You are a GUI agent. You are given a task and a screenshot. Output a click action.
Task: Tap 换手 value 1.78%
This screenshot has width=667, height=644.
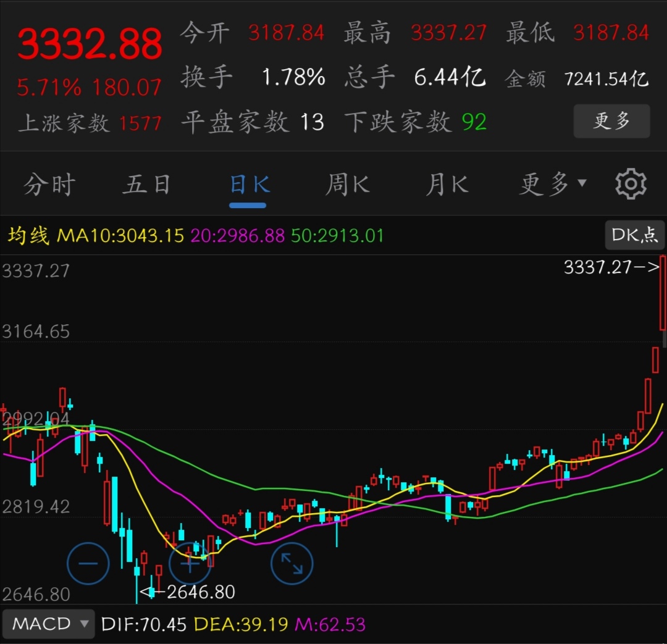click(x=293, y=77)
